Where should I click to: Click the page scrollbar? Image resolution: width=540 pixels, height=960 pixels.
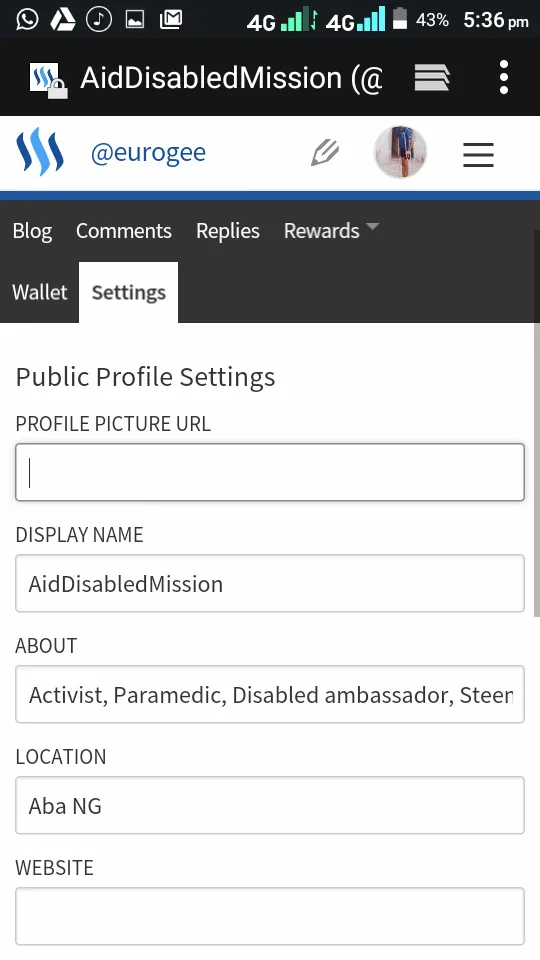(x=536, y=422)
